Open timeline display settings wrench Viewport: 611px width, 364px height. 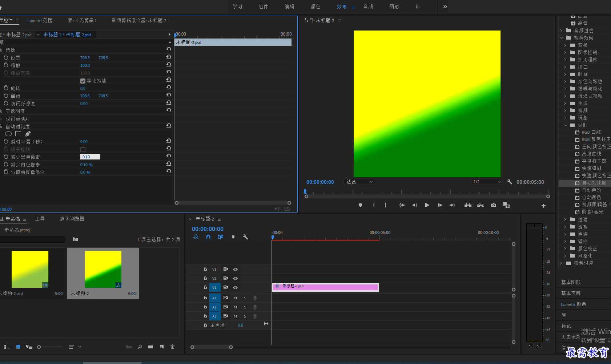[245, 237]
